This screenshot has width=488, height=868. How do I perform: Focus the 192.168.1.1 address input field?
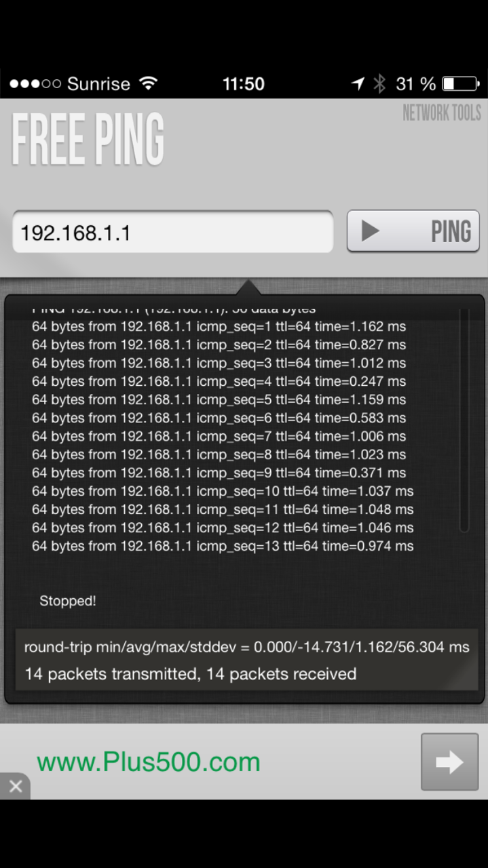(173, 232)
